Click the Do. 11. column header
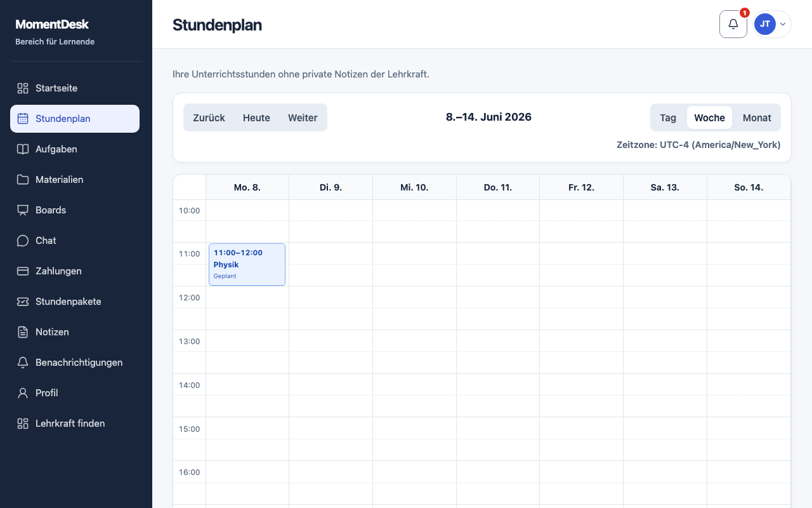This screenshot has height=508, width=812. [x=498, y=187]
